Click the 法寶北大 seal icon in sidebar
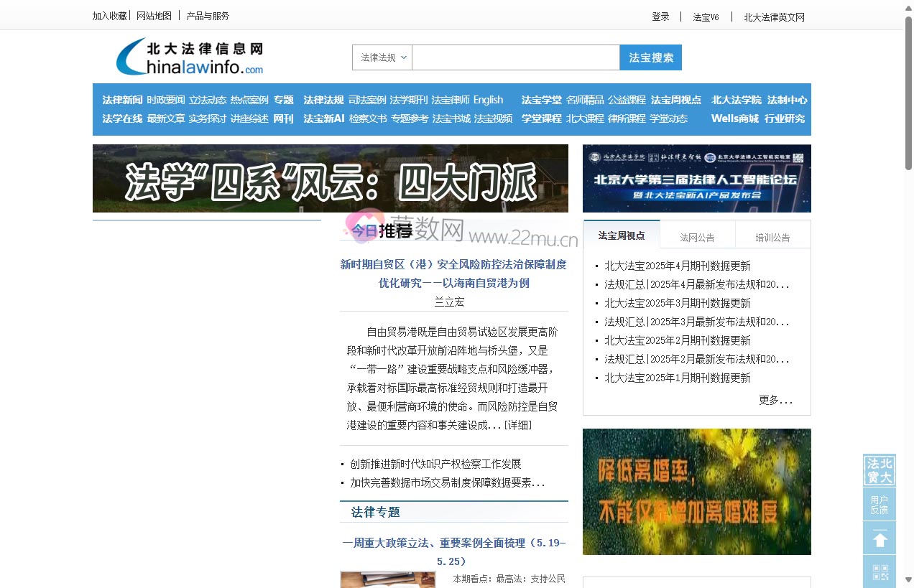The image size is (914, 588). click(879, 470)
